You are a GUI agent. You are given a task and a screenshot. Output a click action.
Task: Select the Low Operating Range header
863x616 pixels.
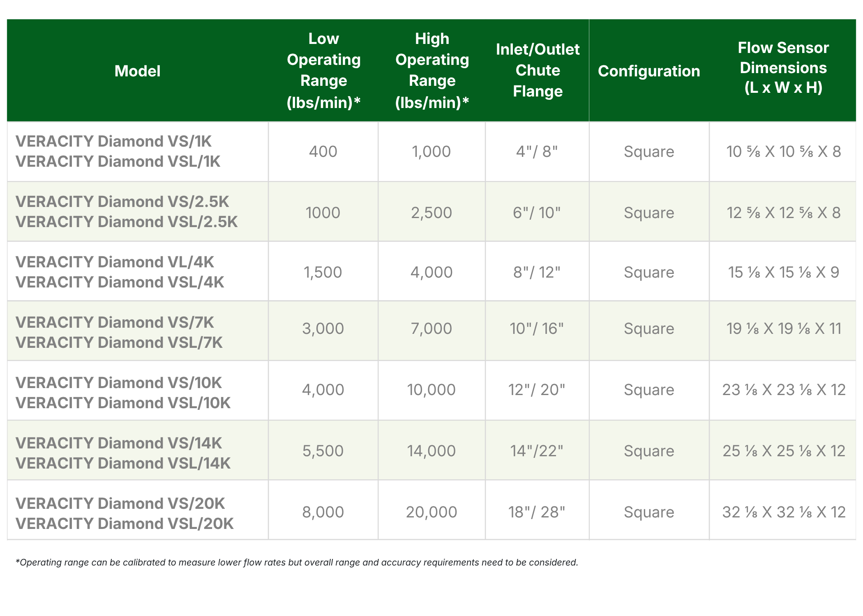point(323,70)
